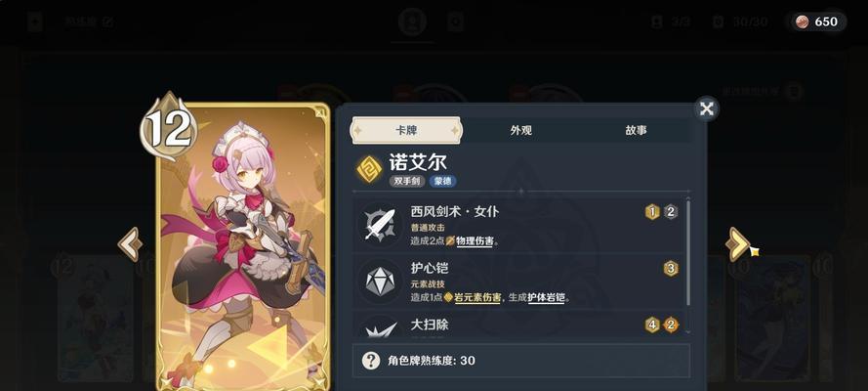Close the Noelle card detail panel
Screen dimensions: 868x391
point(706,109)
